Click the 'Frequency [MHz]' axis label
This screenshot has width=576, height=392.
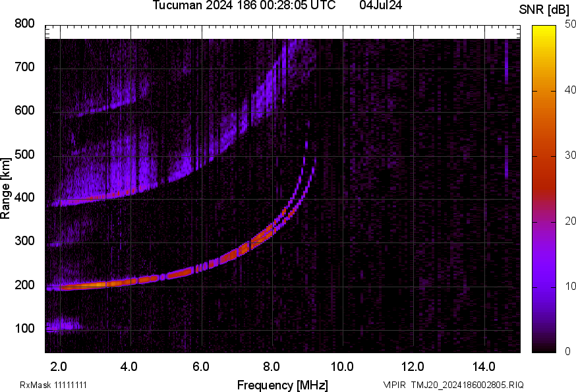283,385
